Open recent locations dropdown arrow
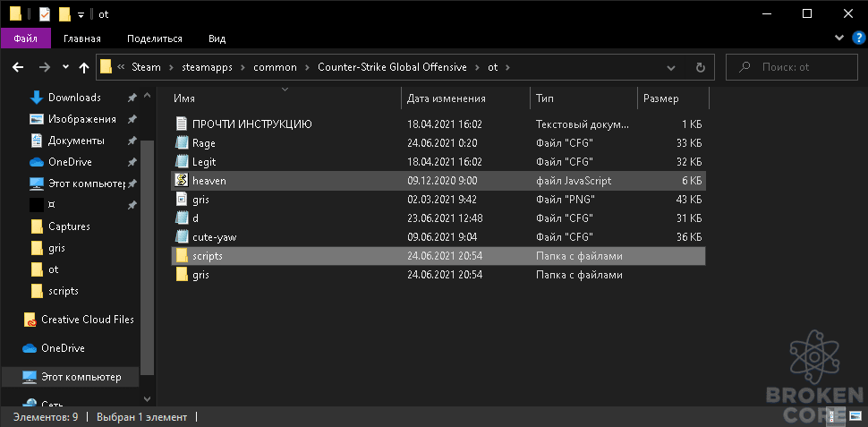The width and height of the screenshot is (868, 427). coord(65,67)
